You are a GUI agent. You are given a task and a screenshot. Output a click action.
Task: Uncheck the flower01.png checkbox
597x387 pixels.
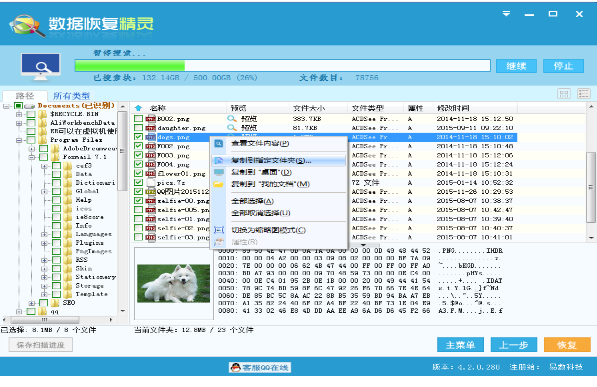tap(138, 174)
